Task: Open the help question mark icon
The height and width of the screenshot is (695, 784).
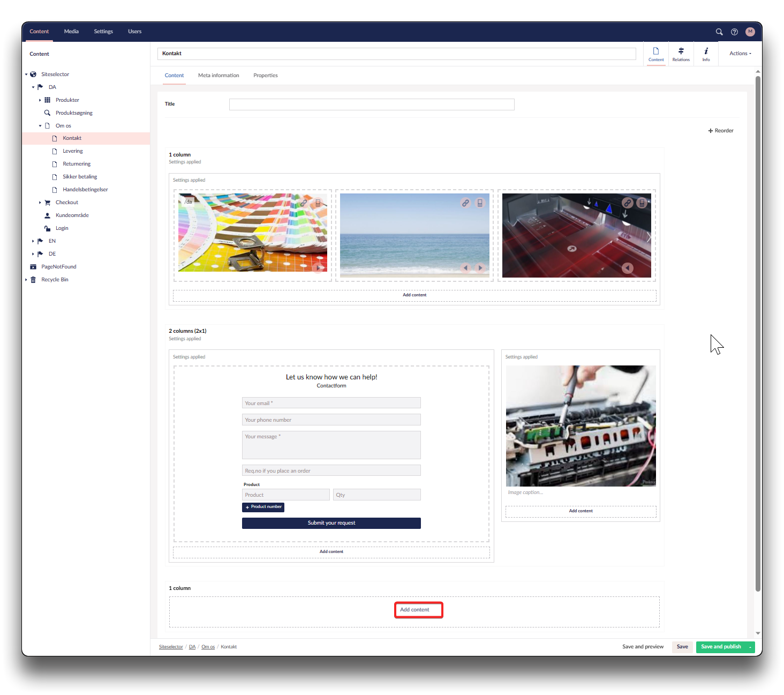Action: point(734,32)
